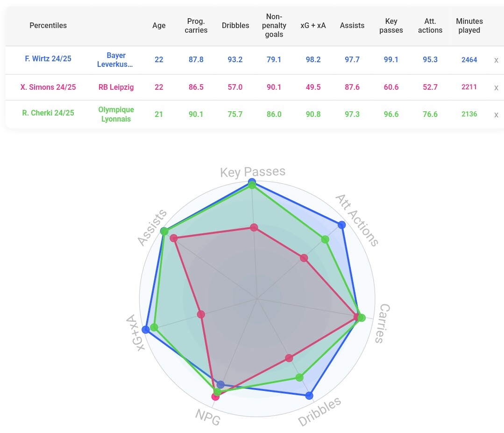
Task: Open the RB Leipzig team link
Action: 116,87
